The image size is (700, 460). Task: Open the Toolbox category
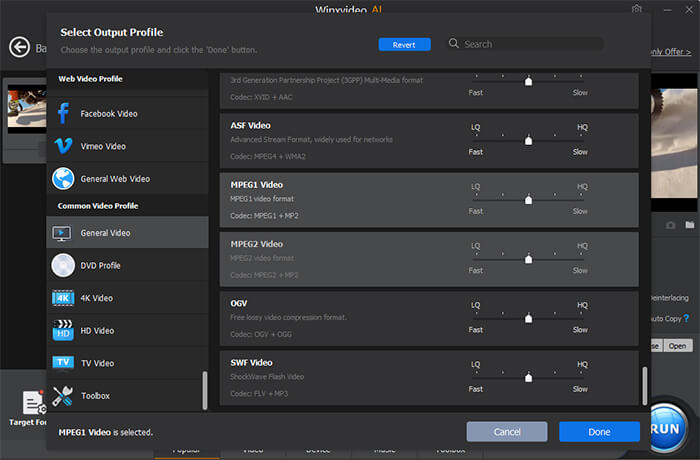(127, 396)
